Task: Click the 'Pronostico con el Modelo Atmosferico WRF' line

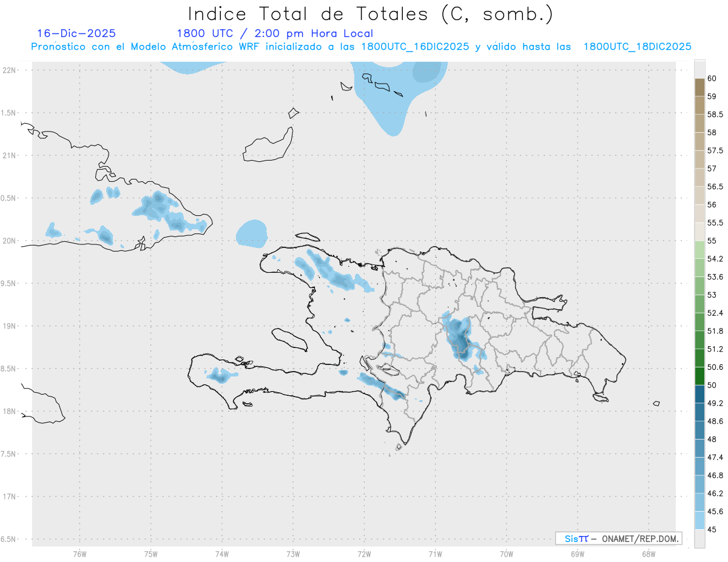Action: coord(361,47)
